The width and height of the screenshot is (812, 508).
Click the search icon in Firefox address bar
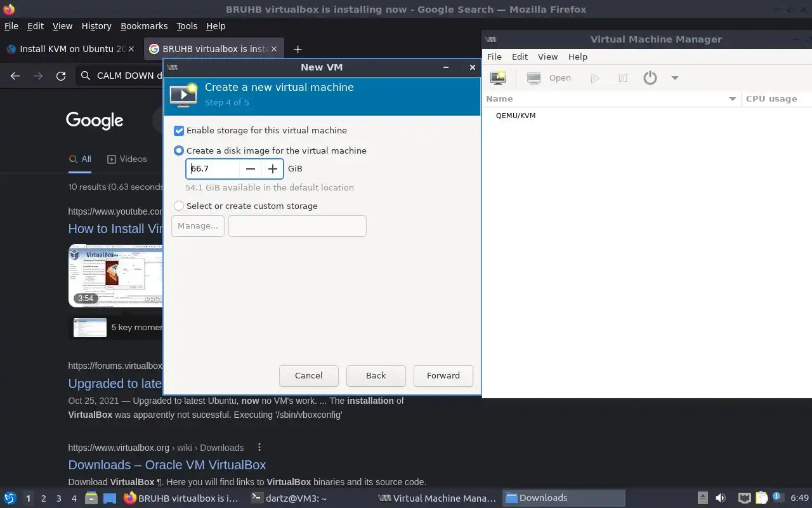[x=86, y=76]
